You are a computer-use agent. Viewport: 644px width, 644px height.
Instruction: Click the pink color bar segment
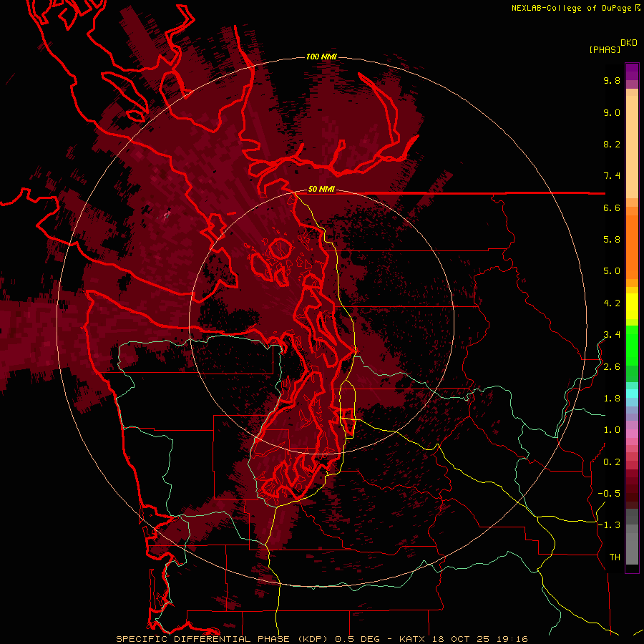coord(632,434)
